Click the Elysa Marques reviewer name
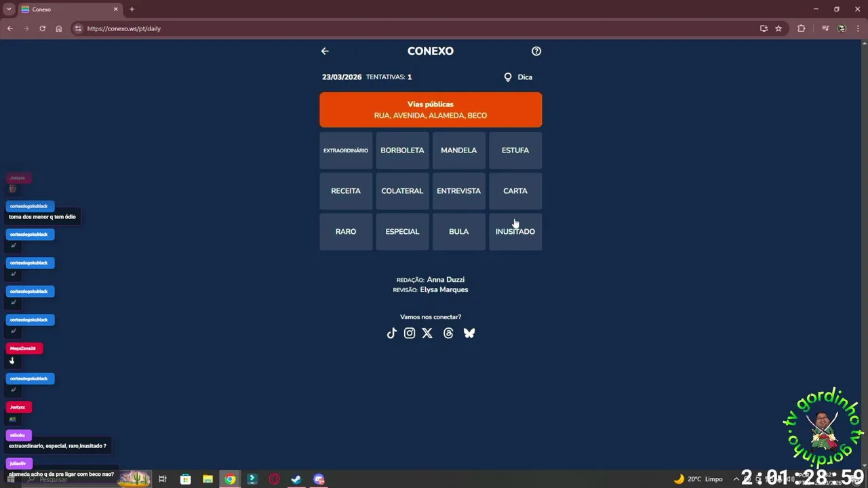The height and width of the screenshot is (488, 868). (444, 289)
